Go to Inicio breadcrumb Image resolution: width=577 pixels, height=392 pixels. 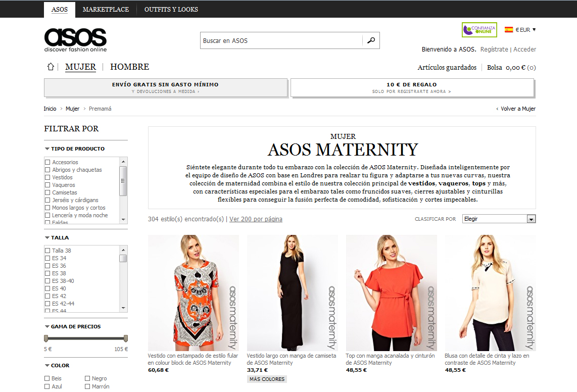point(50,109)
